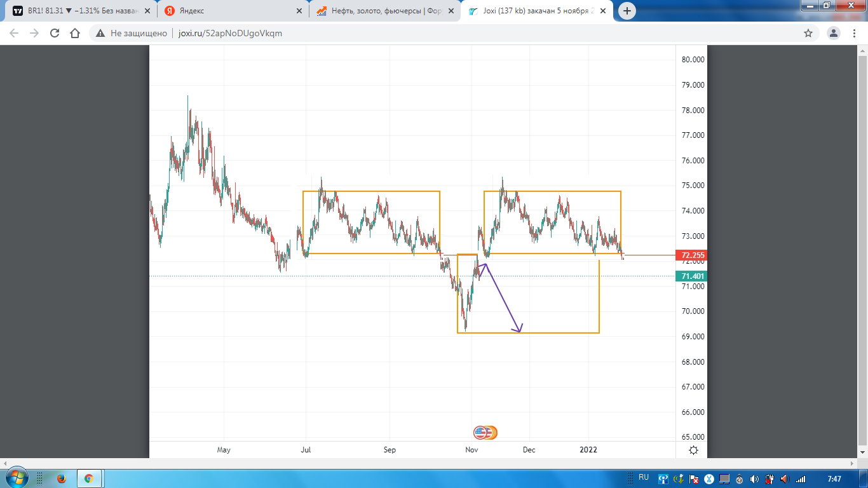Open the Action Center flag tray icon
Screen dimensions: 868x488
[693, 479]
